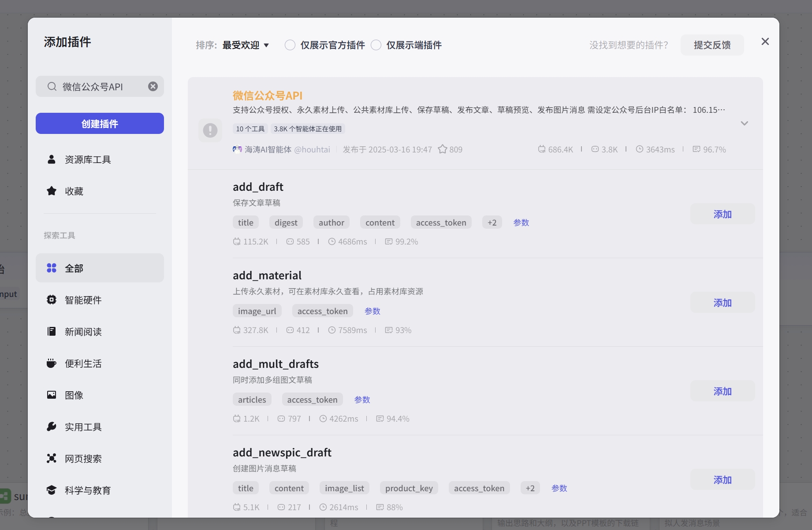The height and width of the screenshot is (530, 812).
Task: Open add_mult_drafts 参数 link
Action: [362, 400]
